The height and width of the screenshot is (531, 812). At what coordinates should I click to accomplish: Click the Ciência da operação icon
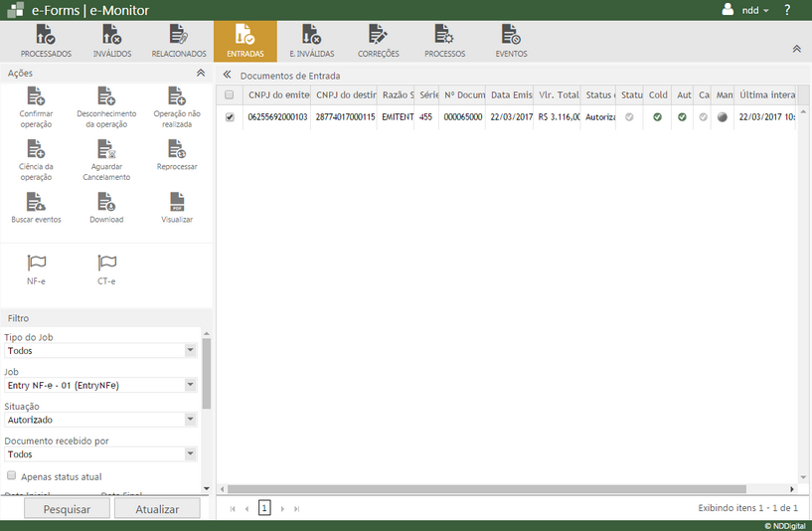(x=36, y=149)
